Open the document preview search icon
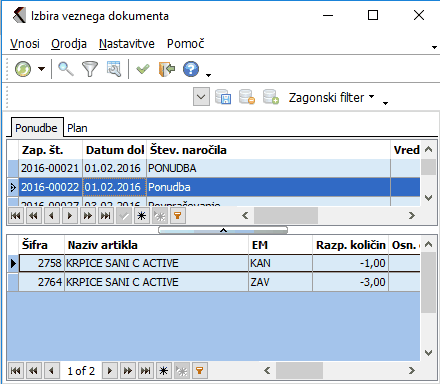Viewport: 440px width, 384px height. pos(114,69)
